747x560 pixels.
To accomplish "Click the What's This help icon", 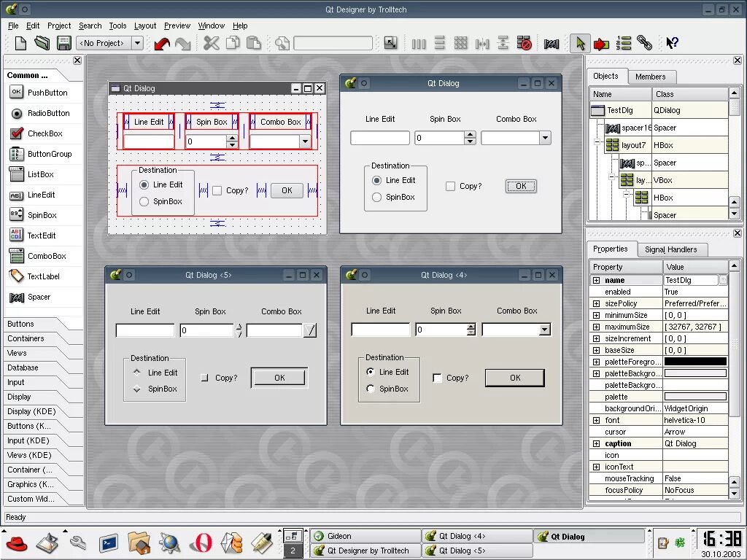I will coord(672,43).
